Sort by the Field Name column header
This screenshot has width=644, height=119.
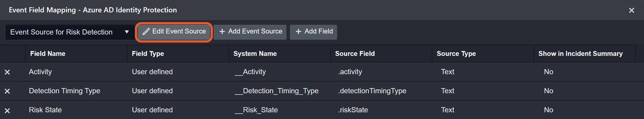[48, 54]
